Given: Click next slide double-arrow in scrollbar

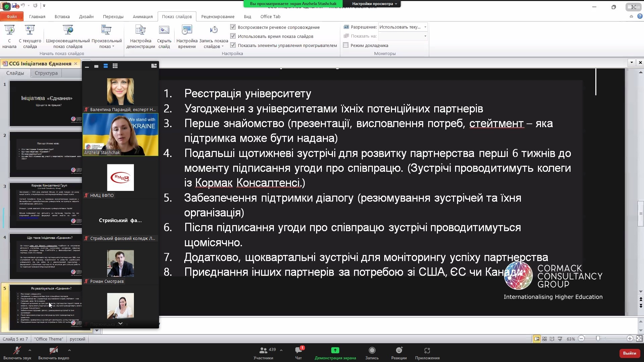Looking at the screenshot, I should point(641,306).
